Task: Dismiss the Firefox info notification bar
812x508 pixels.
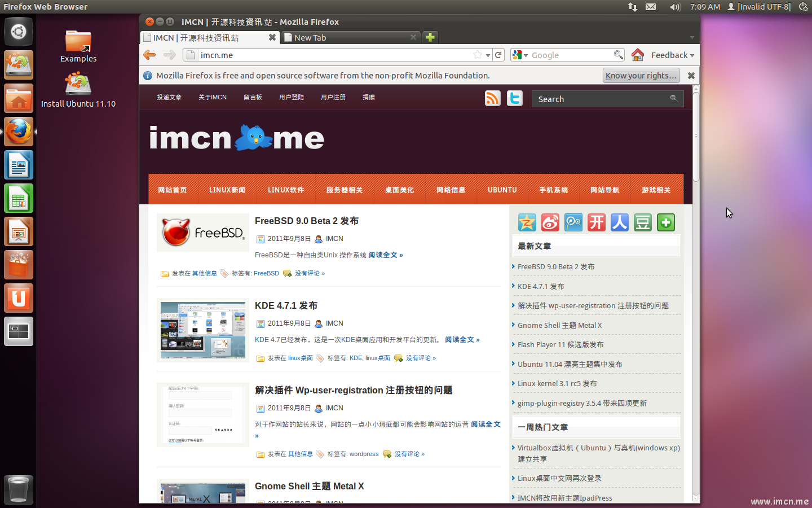Action: point(691,76)
